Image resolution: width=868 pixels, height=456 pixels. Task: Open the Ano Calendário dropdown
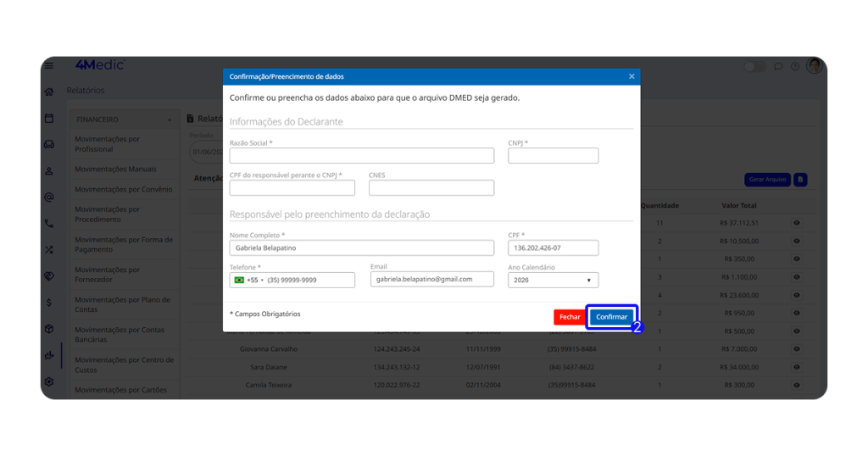click(553, 280)
